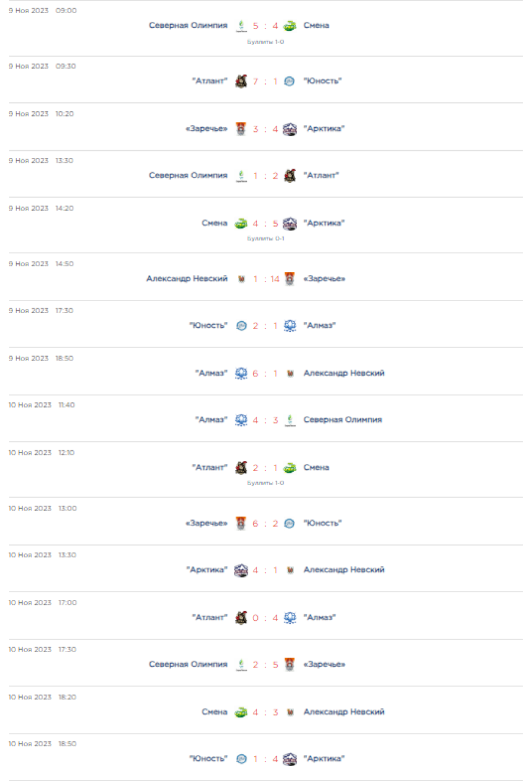
Task: Open "Юность" team name in 9 Nov 09:30 match
Action: (322, 81)
